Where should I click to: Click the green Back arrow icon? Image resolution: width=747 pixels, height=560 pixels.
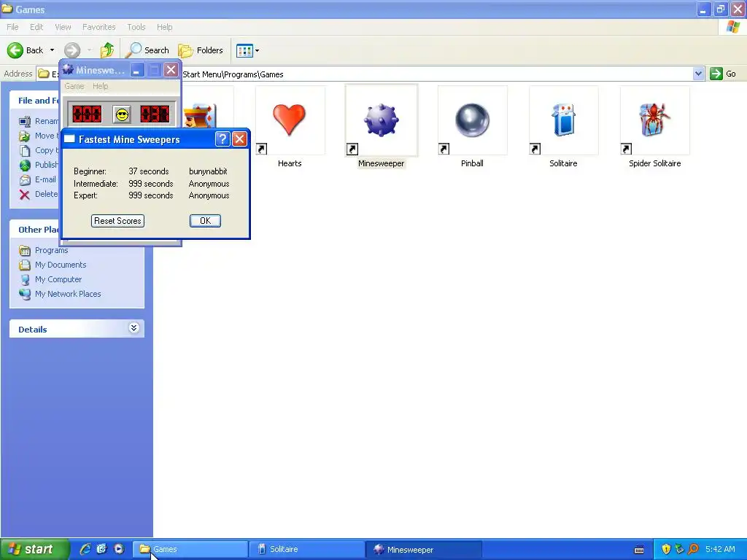[15, 50]
